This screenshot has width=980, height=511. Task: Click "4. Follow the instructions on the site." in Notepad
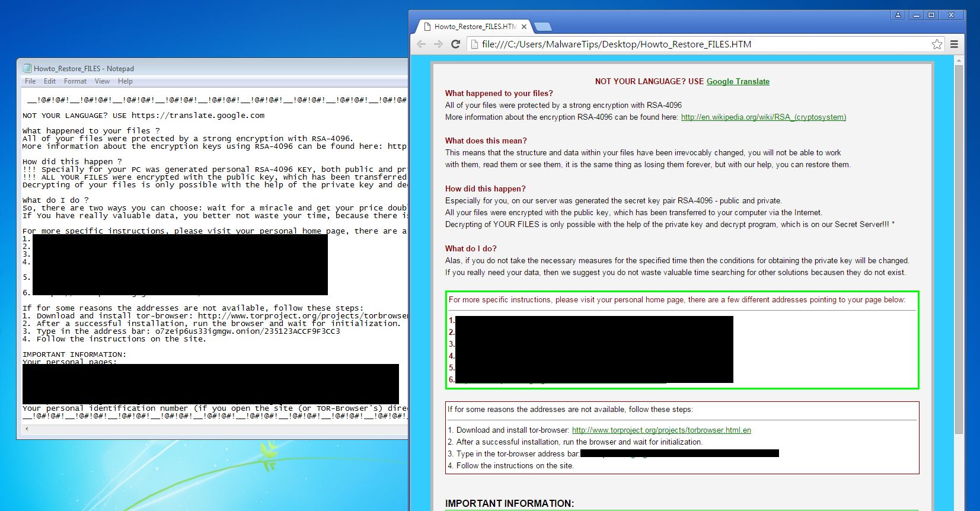[114, 339]
